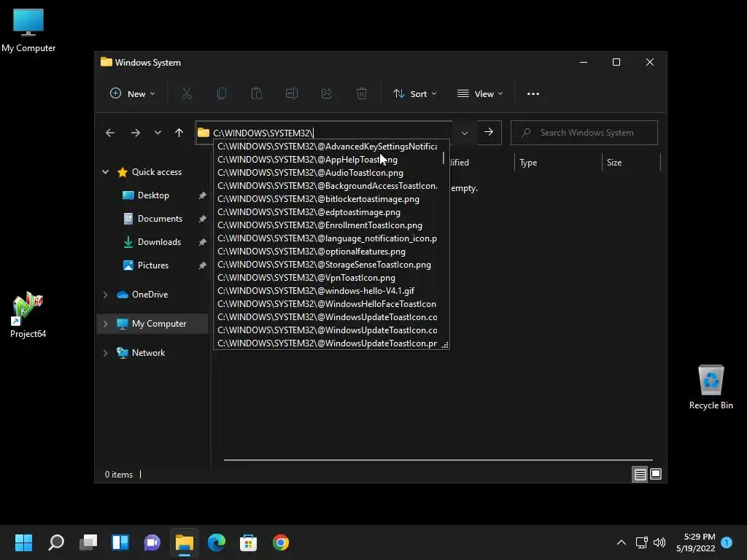Unpin Desktop via its pin icon
The height and width of the screenshot is (560, 747).
pyautogui.click(x=203, y=195)
